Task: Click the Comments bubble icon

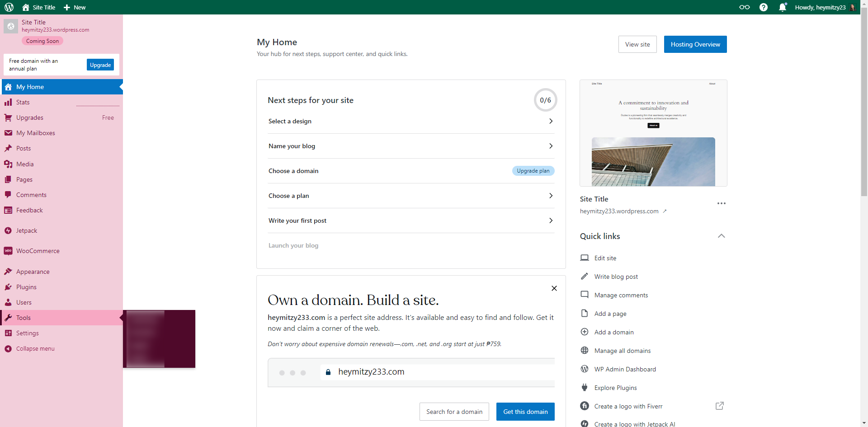Action: click(x=8, y=195)
